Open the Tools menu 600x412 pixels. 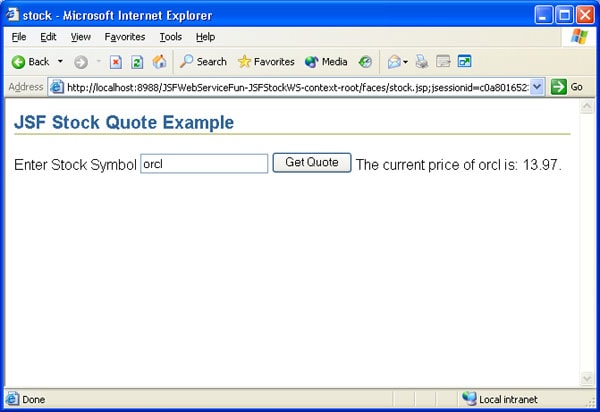[171, 37]
